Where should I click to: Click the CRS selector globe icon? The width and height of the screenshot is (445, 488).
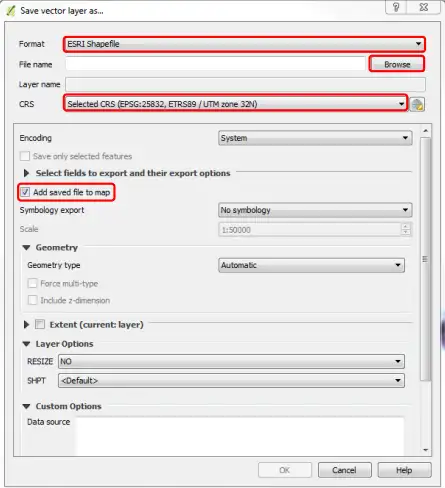pyautogui.click(x=417, y=104)
